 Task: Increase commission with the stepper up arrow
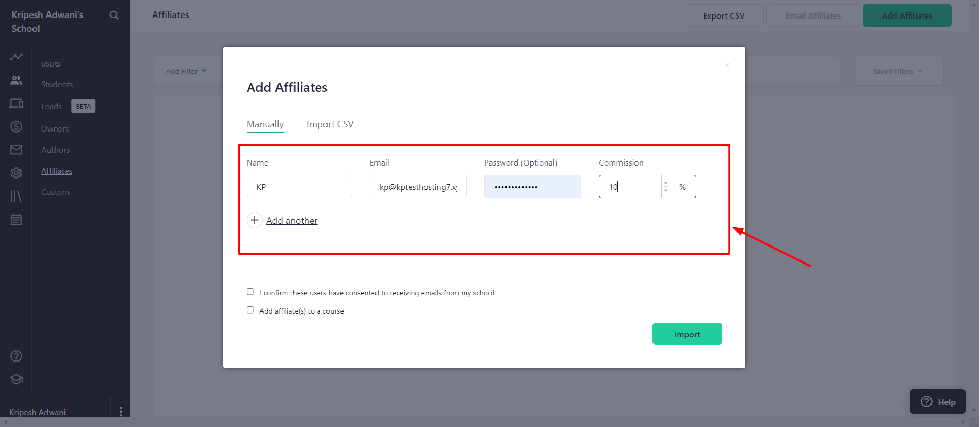click(666, 183)
